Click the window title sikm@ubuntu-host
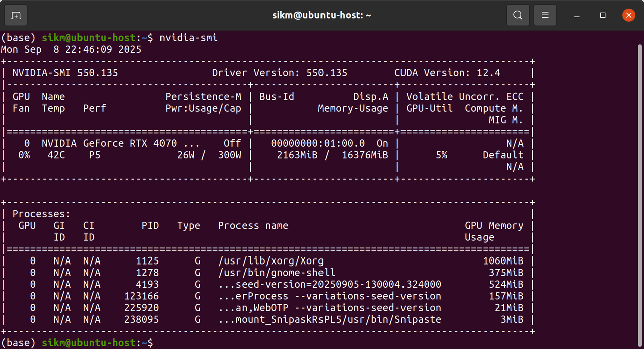This screenshot has width=644, height=349. (x=322, y=15)
